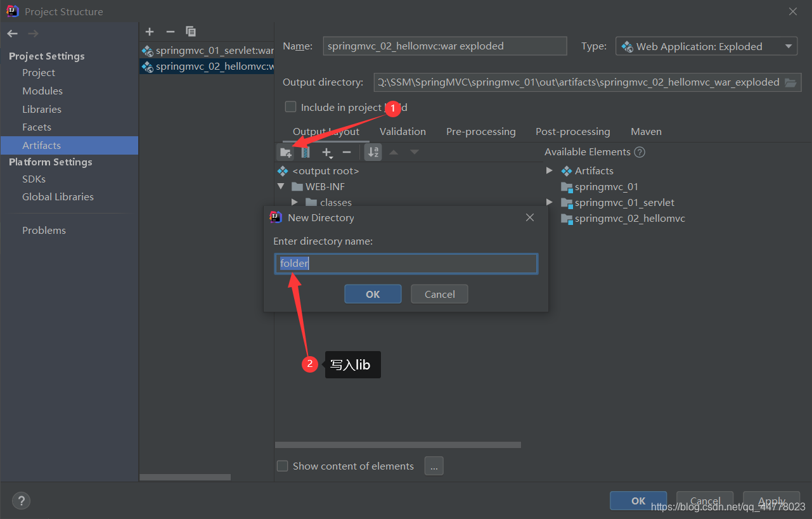The width and height of the screenshot is (812, 519).
Task: Click the artifact list horizontal scrollbar
Action: [x=185, y=477]
